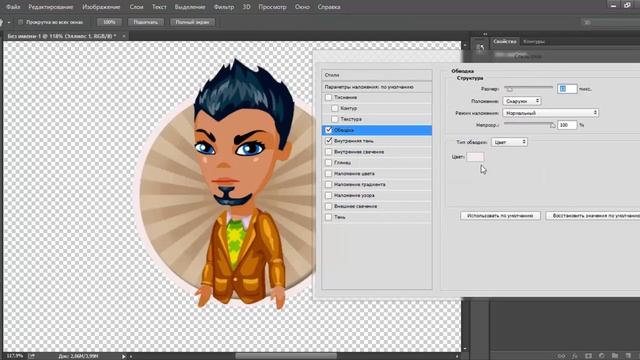Click the link layers icon at bottom
640x360 pixels.
562,356
